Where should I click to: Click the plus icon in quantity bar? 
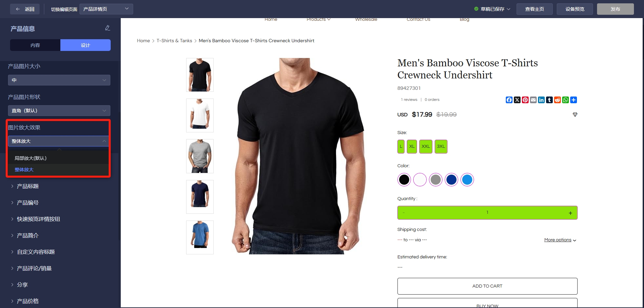(x=570, y=213)
